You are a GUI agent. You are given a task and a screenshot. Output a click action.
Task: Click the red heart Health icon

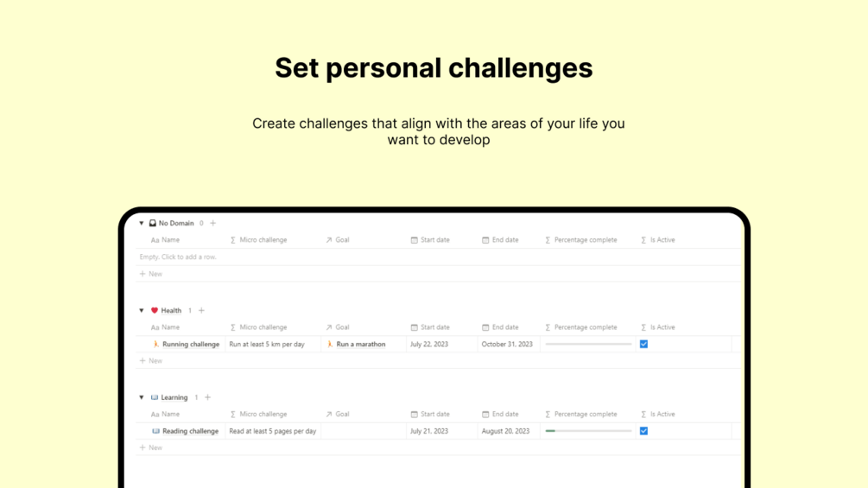155,310
